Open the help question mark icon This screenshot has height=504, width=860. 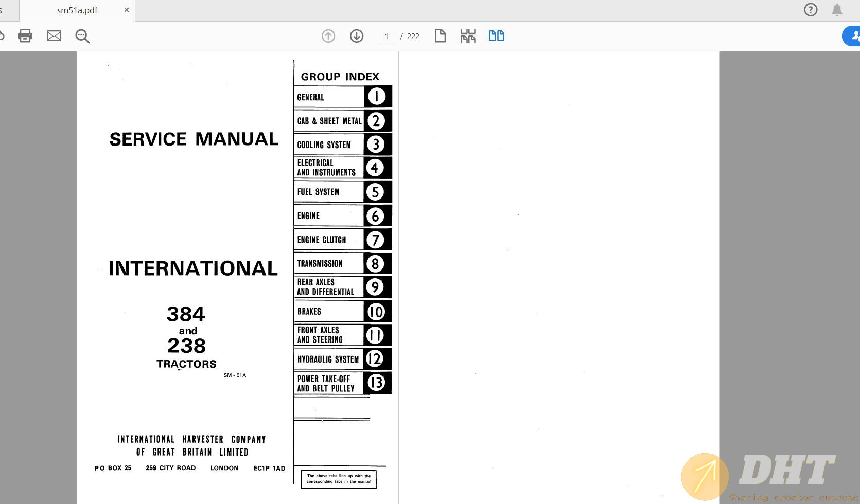click(811, 10)
